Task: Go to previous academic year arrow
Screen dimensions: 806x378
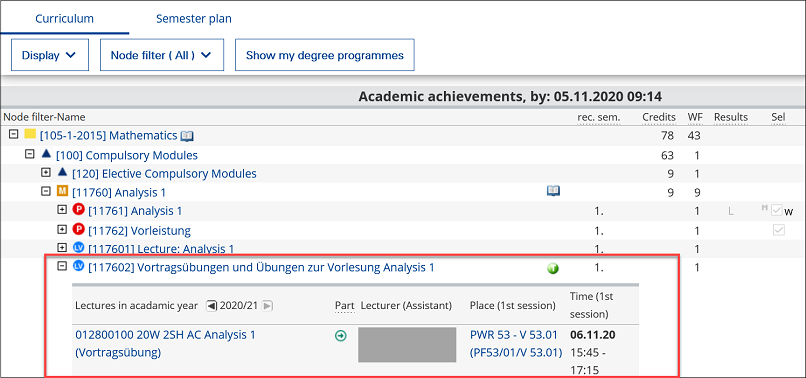Action: point(211,305)
